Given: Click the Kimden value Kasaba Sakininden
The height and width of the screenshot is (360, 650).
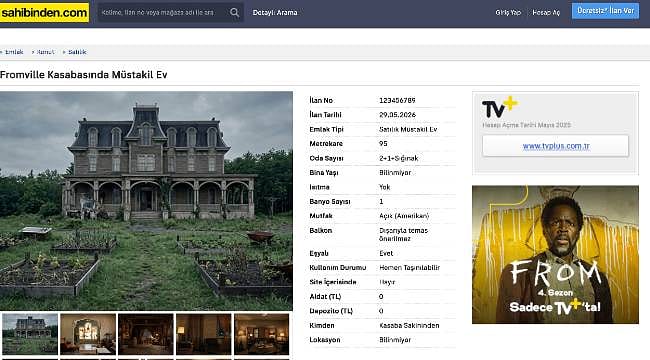Looking at the screenshot, I should 409,326.
